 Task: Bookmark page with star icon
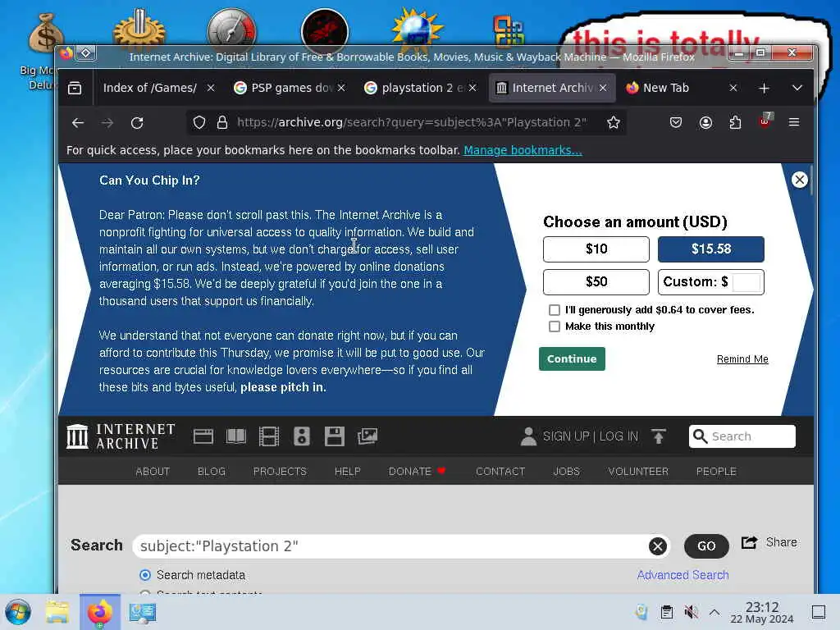click(x=614, y=123)
